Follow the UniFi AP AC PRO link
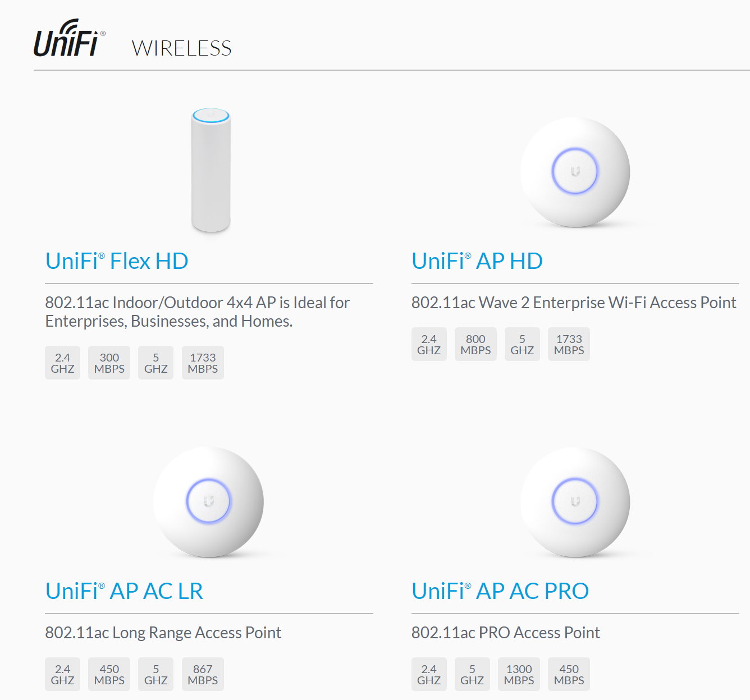750x700 pixels. (500, 591)
